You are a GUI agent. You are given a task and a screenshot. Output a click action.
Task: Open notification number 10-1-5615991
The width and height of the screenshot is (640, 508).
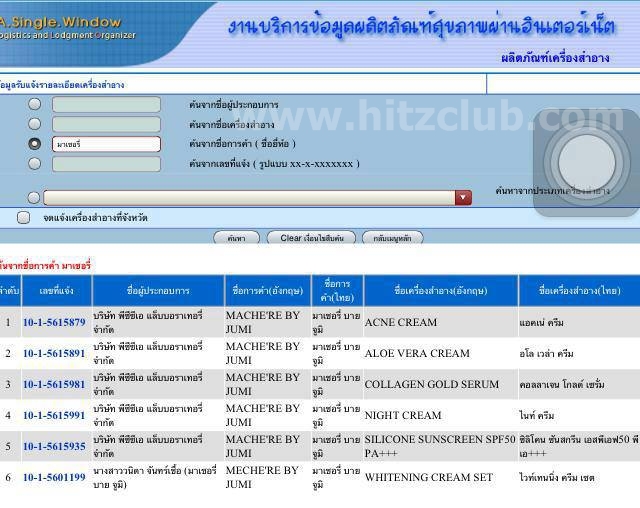tap(54, 415)
